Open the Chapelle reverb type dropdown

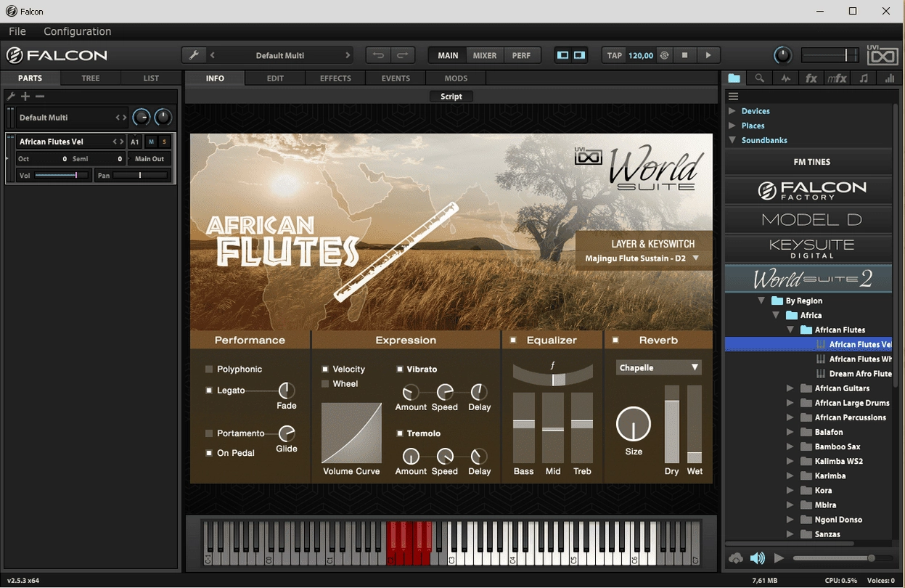click(x=659, y=367)
